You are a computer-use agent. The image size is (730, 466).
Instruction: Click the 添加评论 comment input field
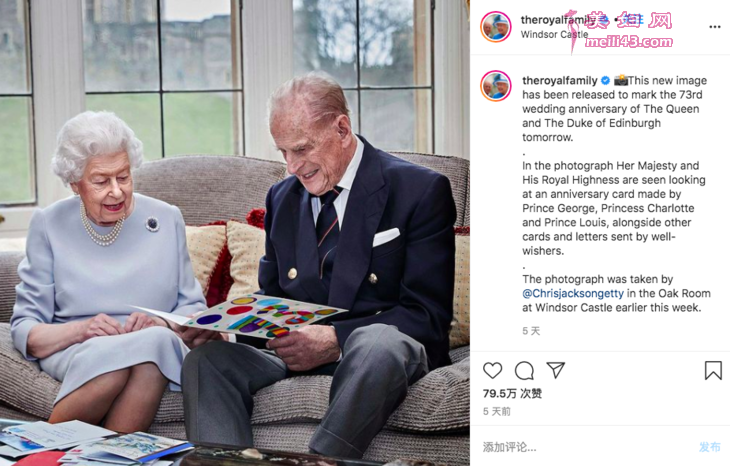point(587,447)
